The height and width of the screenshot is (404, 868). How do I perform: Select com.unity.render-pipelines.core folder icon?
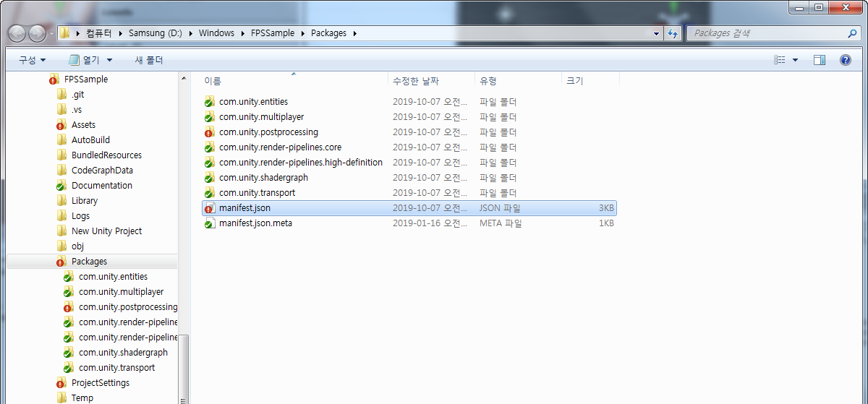pos(209,147)
